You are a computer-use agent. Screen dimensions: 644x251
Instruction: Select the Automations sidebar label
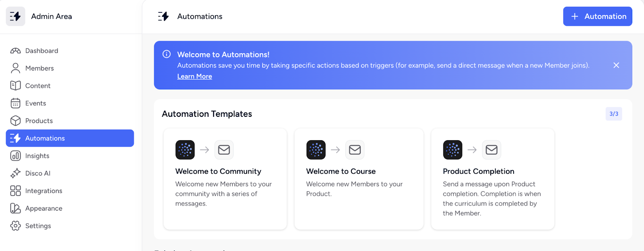pos(45,138)
